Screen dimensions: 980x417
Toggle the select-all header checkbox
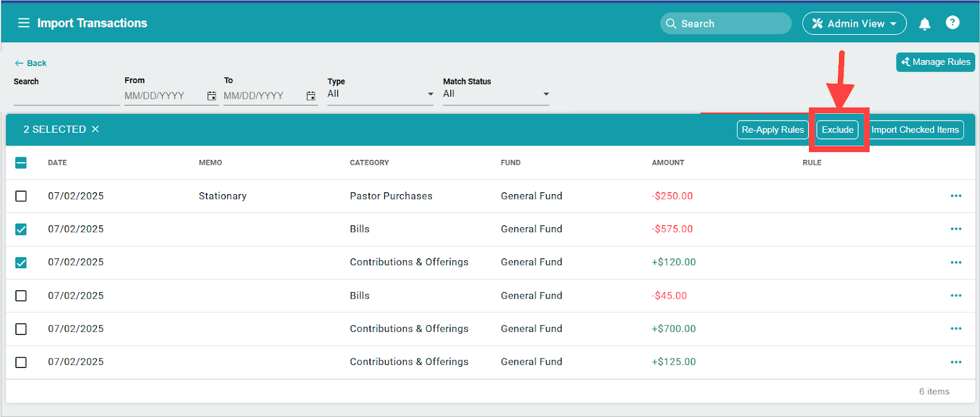pos(21,163)
